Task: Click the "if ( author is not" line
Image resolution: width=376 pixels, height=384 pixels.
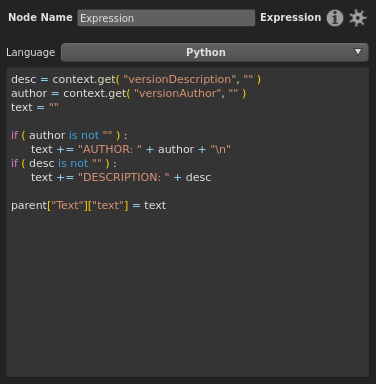Action: 69,136
